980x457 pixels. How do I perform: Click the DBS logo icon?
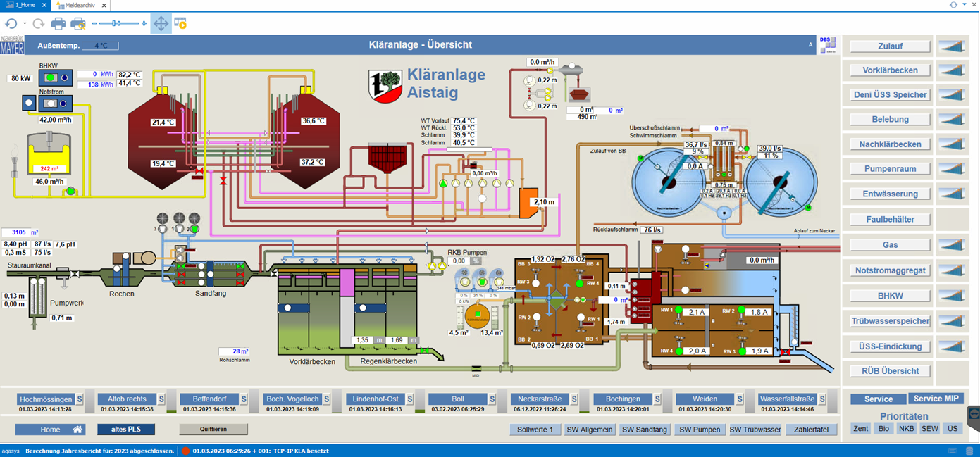pos(827,45)
